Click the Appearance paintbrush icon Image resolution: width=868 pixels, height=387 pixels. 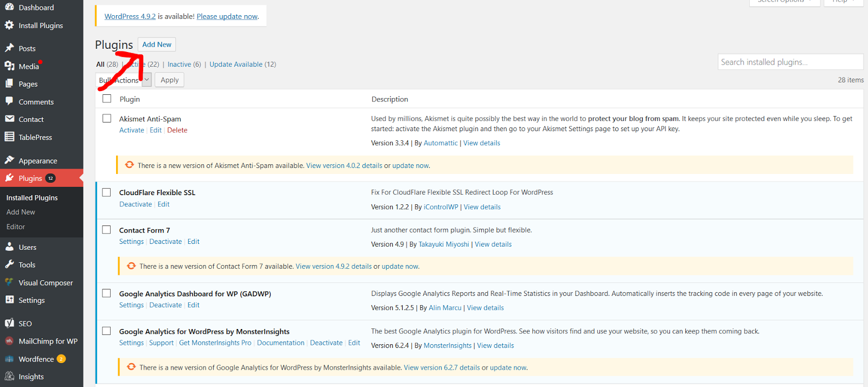9,160
